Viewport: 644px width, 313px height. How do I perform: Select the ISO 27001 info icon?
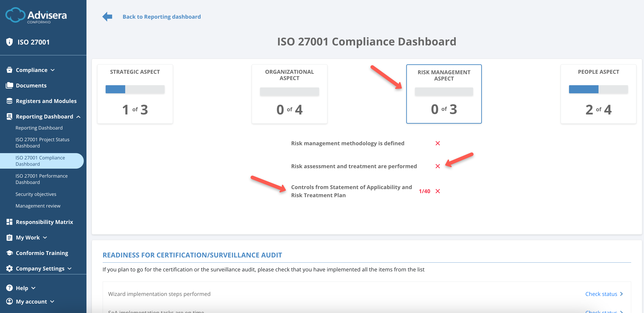tap(9, 42)
